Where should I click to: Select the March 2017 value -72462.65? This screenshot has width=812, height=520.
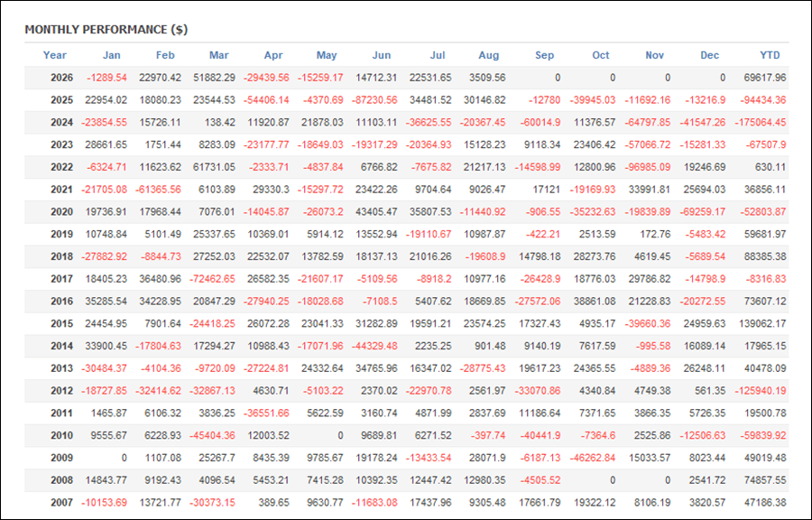(x=212, y=279)
